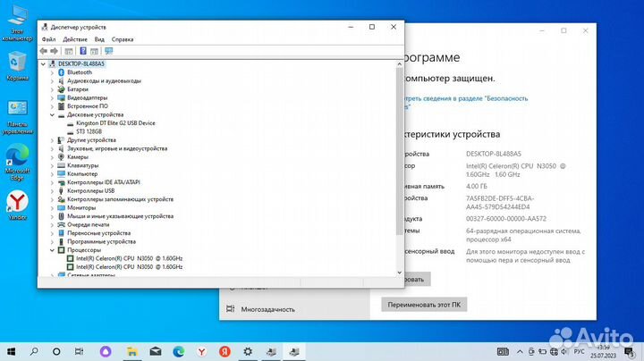
Task: Select the Мониторы category icon
Action: tap(61, 207)
